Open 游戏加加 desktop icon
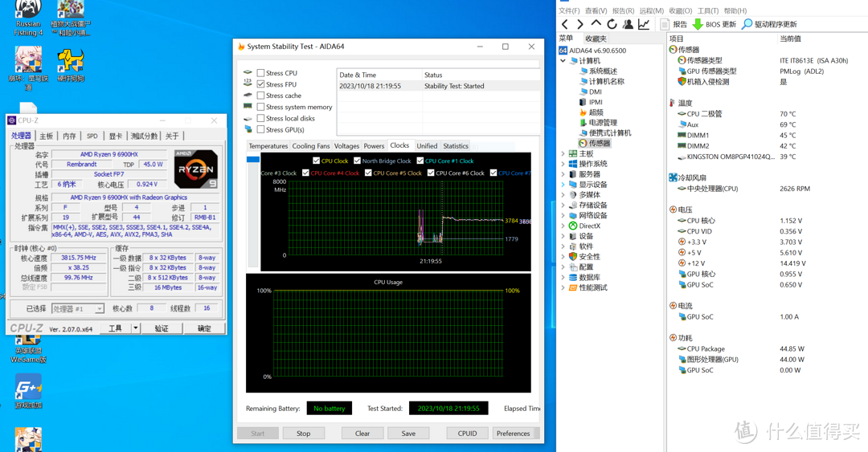 pos(29,392)
